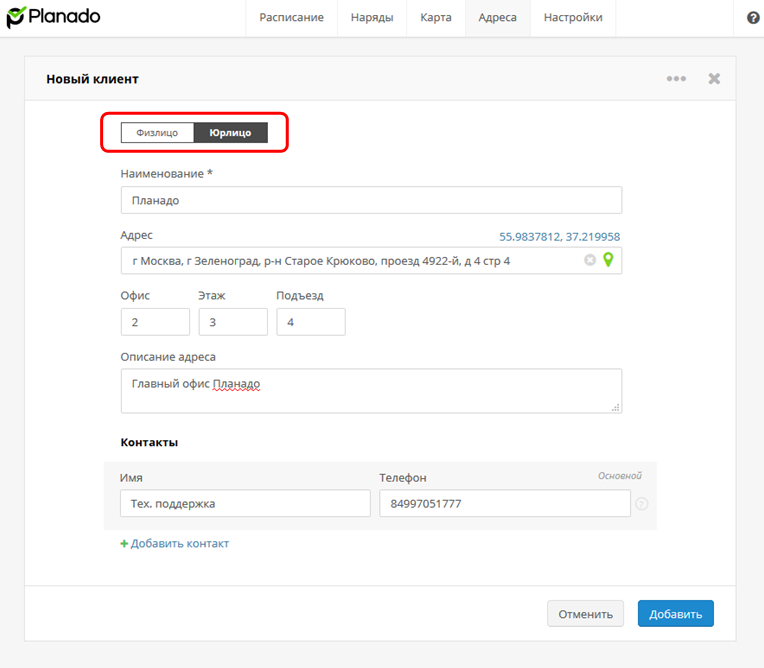Screen dimensions: 764x668
Task: Focus the Наименование input field
Action: [371, 200]
